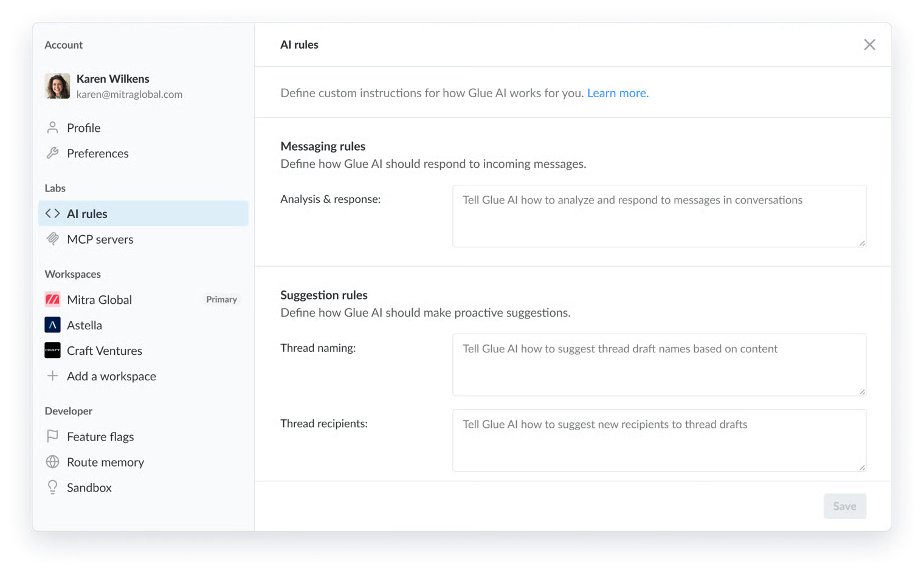Click the Feature flags flag icon
This screenshot has width=924, height=573.
[x=53, y=436]
